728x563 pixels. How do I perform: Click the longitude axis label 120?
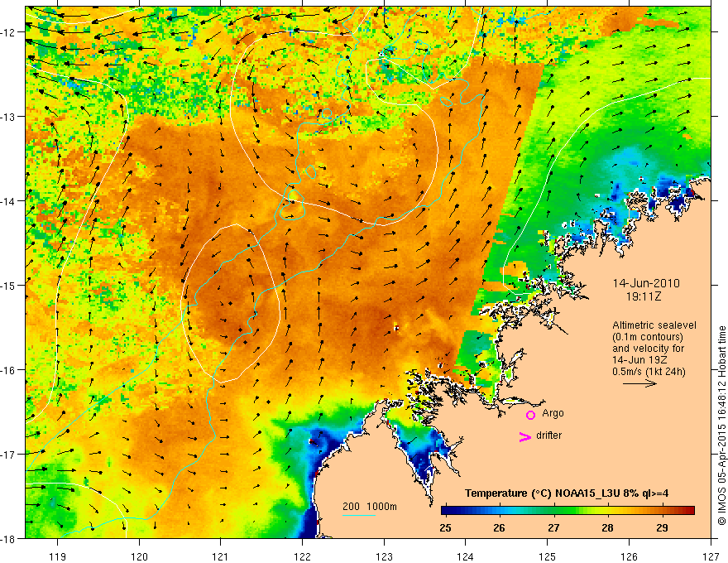[x=139, y=556]
